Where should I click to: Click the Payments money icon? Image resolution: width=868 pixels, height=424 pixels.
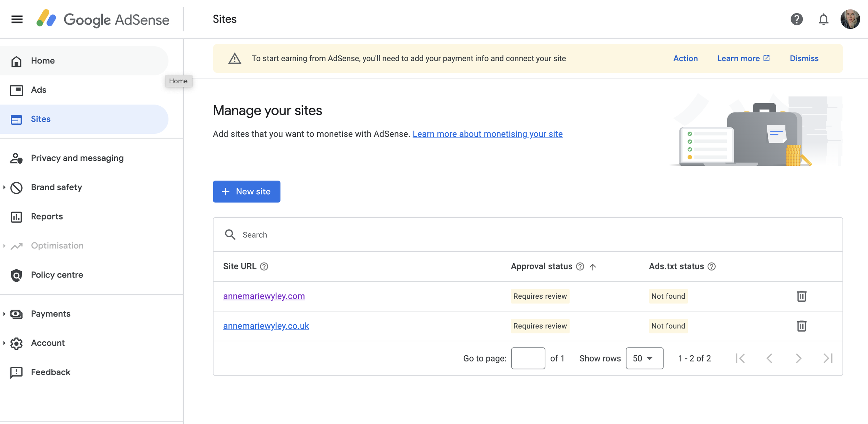coord(16,314)
